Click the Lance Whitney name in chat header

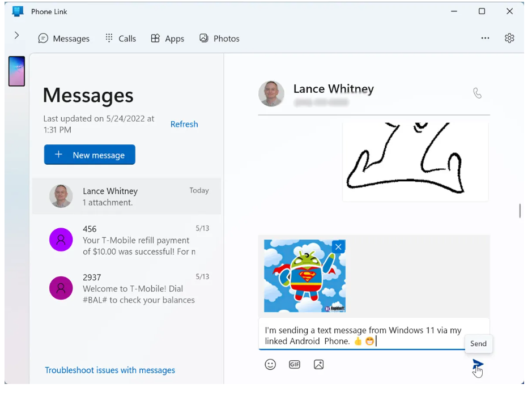pyautogui.click(x=334, y=89)
